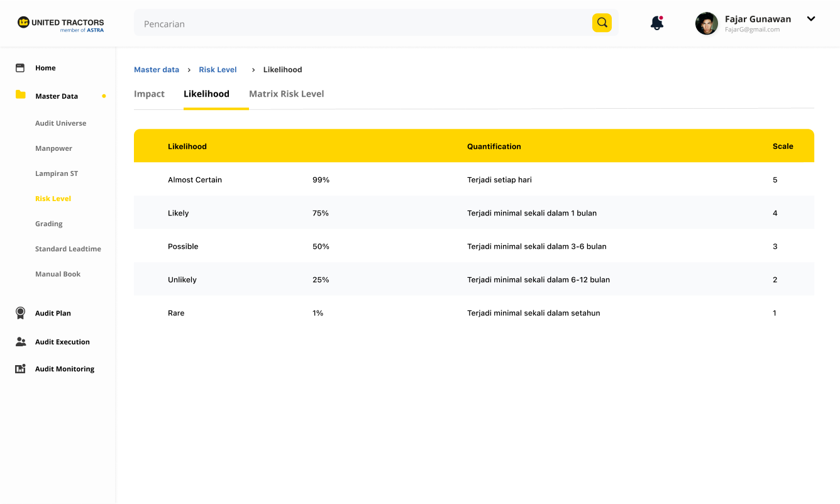Click the Home window icon in sidebar
840x504 pixels.
pyautogui.click(x=20, y=68)
